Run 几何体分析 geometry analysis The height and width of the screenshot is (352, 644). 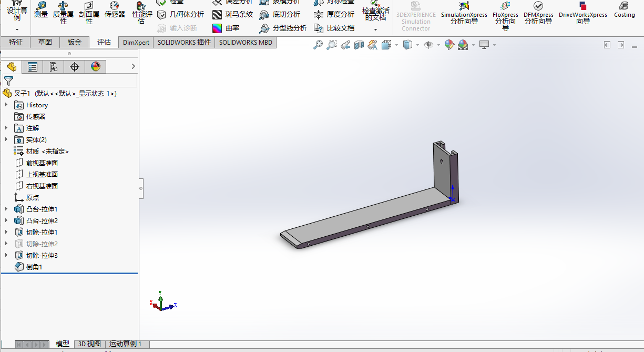click(x=180, y=14)
